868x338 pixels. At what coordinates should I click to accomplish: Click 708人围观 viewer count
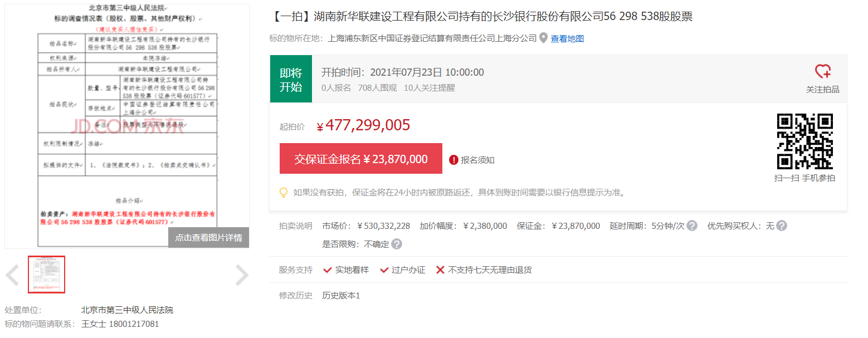[378, 88]
